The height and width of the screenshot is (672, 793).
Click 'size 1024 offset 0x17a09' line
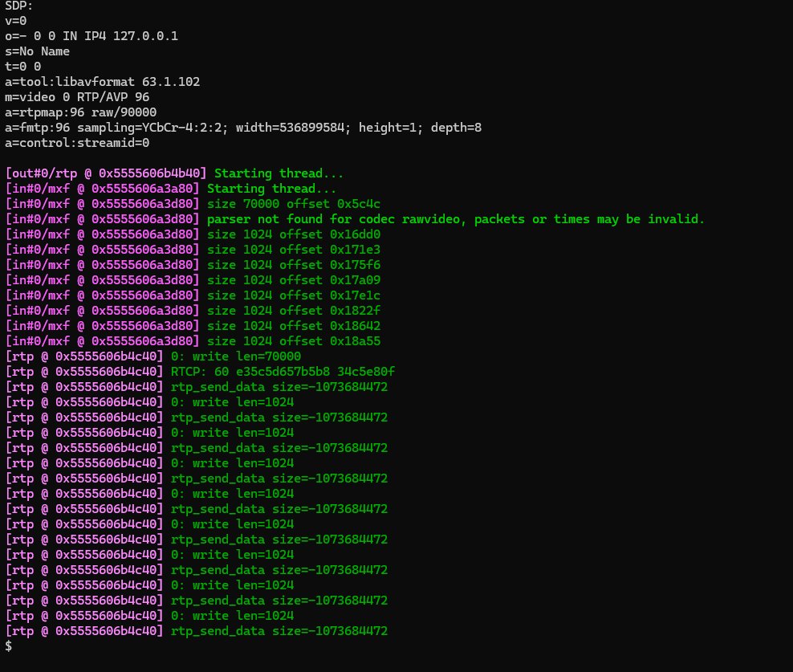point(294,280)
